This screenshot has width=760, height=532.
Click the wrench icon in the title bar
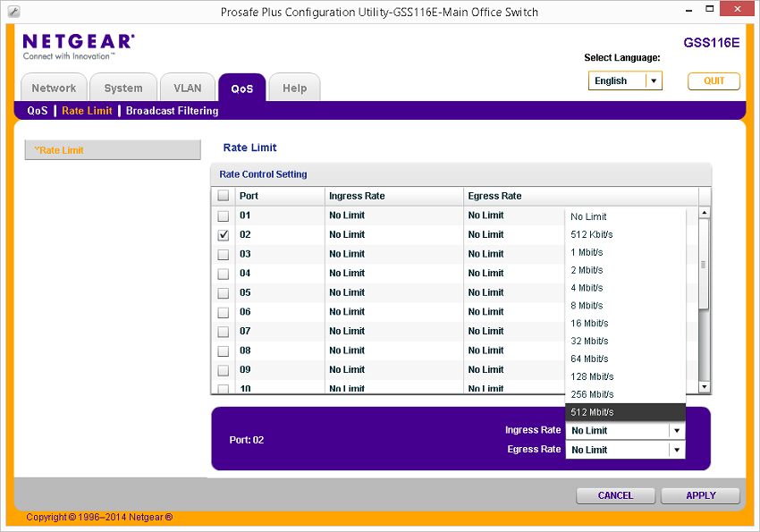[14, 12]
